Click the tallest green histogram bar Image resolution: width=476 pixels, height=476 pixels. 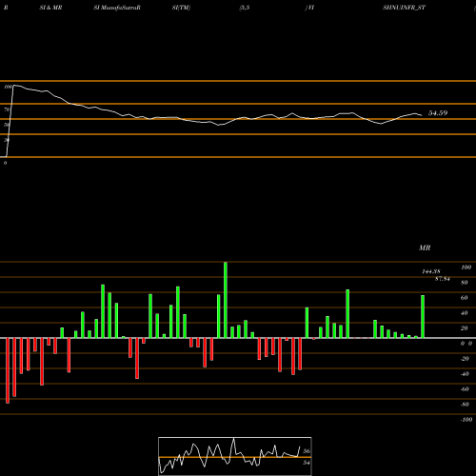tap(226, 300)
